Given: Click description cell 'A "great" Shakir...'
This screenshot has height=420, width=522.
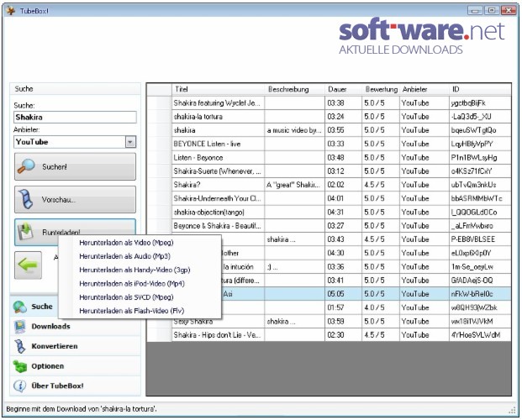Looking at the screenshot, I should tap(293, 185).
